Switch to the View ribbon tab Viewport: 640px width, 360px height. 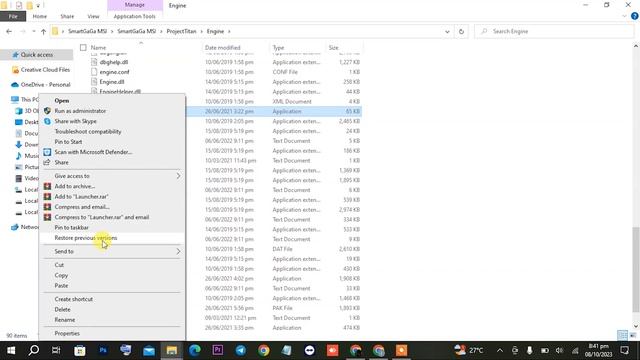click(x=93, y=16)
